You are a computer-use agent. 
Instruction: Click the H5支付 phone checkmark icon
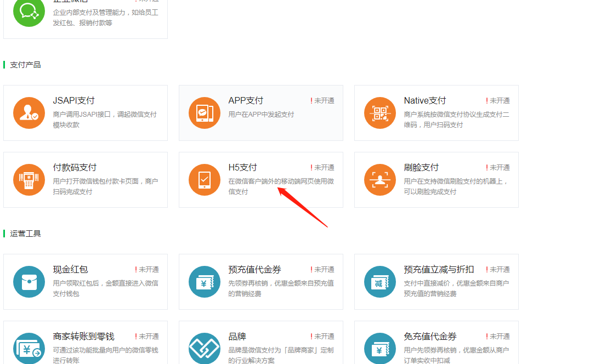(x=204, y=180)
